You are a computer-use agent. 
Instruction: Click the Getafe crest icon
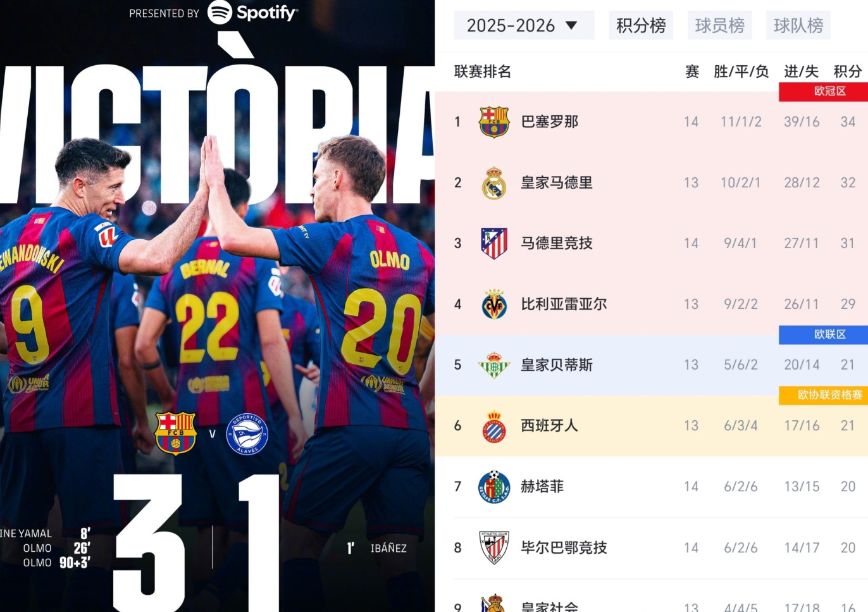coord(494,487)
